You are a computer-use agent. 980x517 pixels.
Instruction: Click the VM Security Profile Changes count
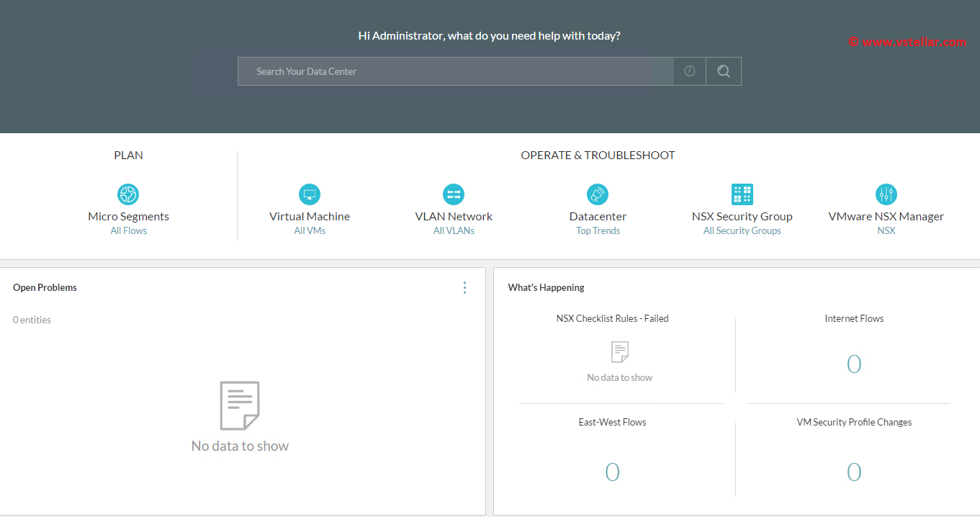click(x=854, y=472)
